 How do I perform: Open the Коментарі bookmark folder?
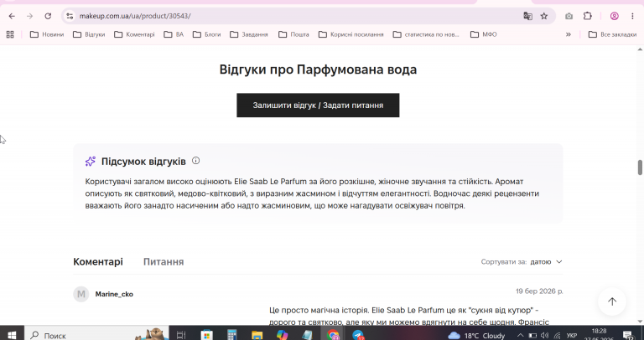[x=134, y=34]
